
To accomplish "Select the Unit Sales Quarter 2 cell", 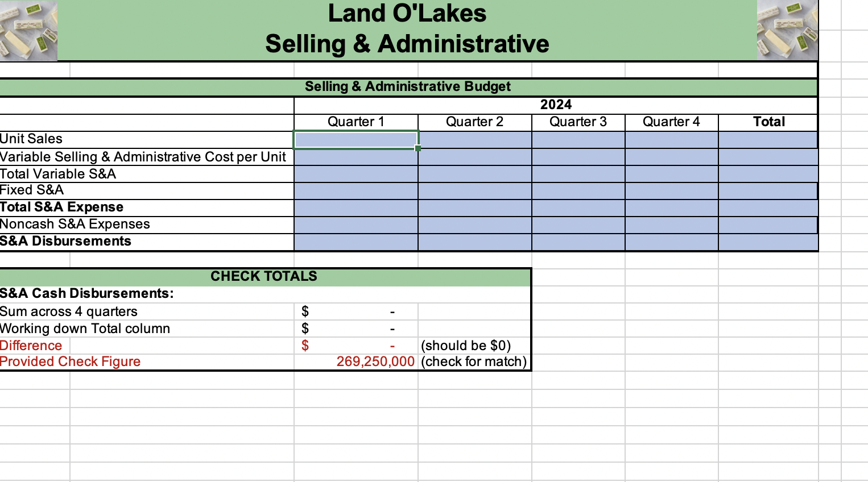I will (475, 140).
